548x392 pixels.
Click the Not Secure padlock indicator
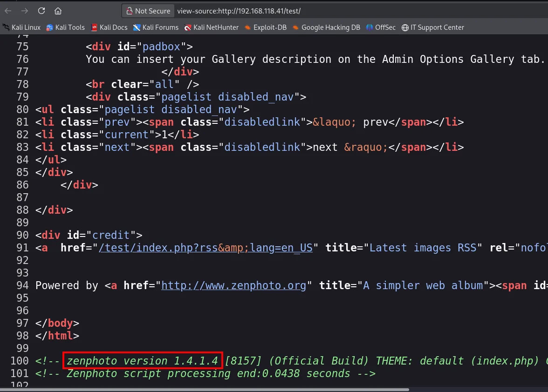tap(148, 11)
